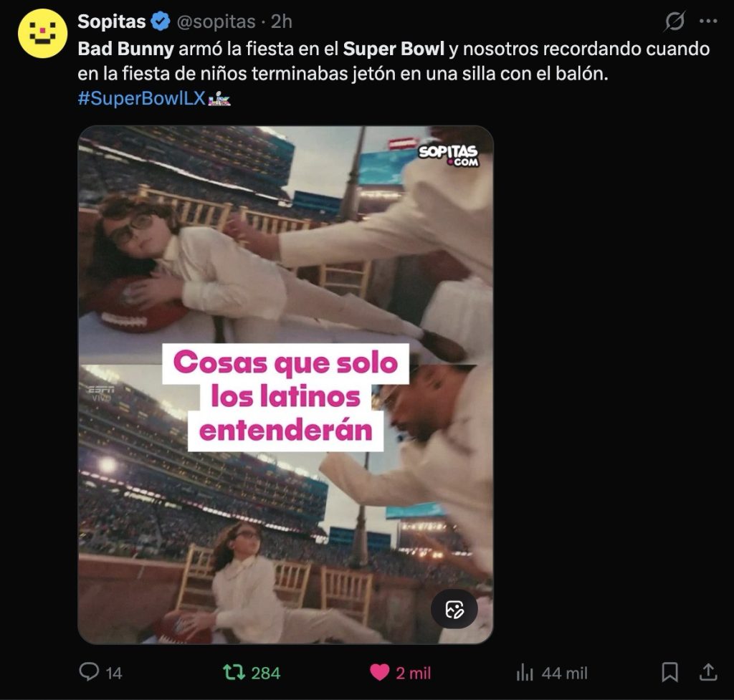Toggle the bookmark icon for this post

670,672
